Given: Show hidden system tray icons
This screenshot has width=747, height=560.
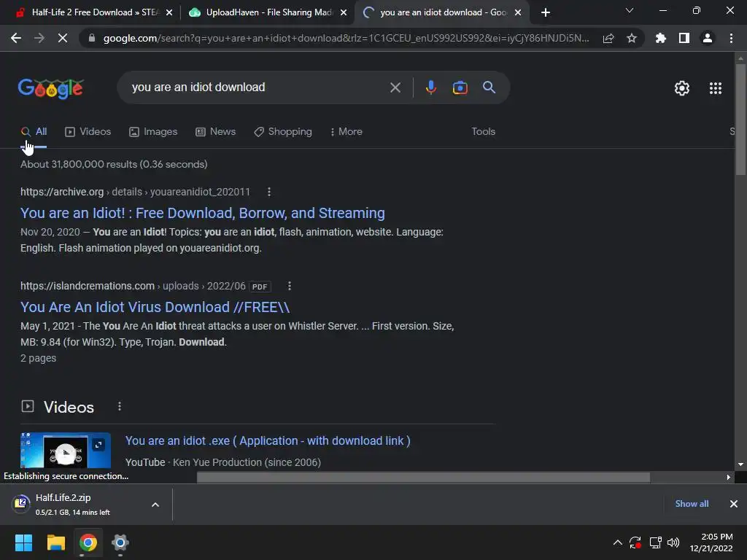Looking at the screenshot, I should [x=617, y=542].
